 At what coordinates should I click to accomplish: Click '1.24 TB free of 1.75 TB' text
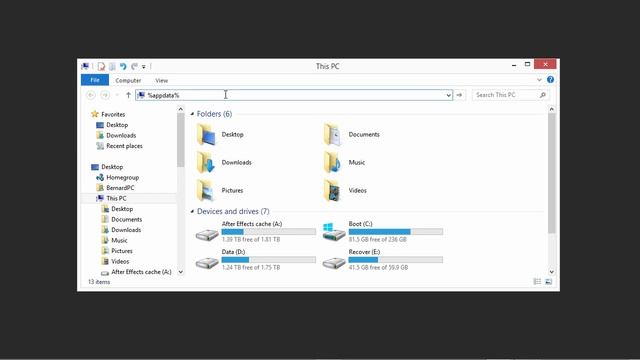click(x=251, y=267)
